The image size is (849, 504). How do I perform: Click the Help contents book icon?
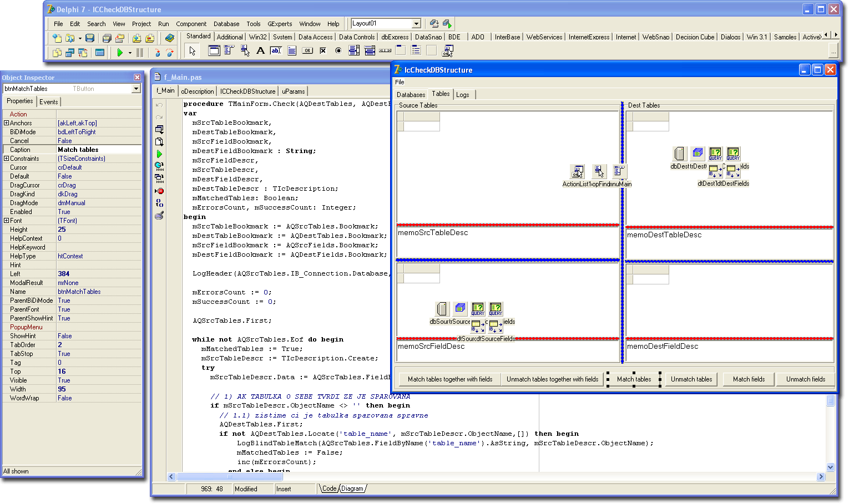pos(170,38)
